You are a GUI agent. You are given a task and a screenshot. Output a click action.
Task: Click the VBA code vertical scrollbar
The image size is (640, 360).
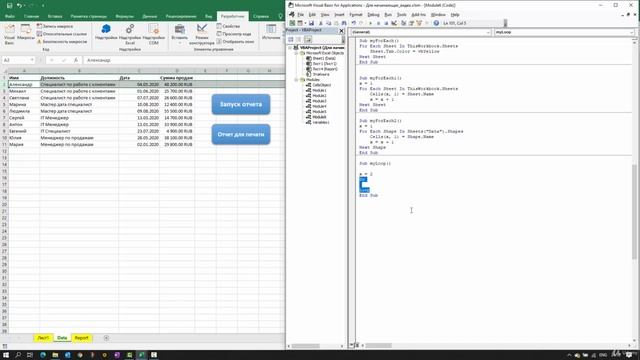pyautogui.click(x=634, y=211)
